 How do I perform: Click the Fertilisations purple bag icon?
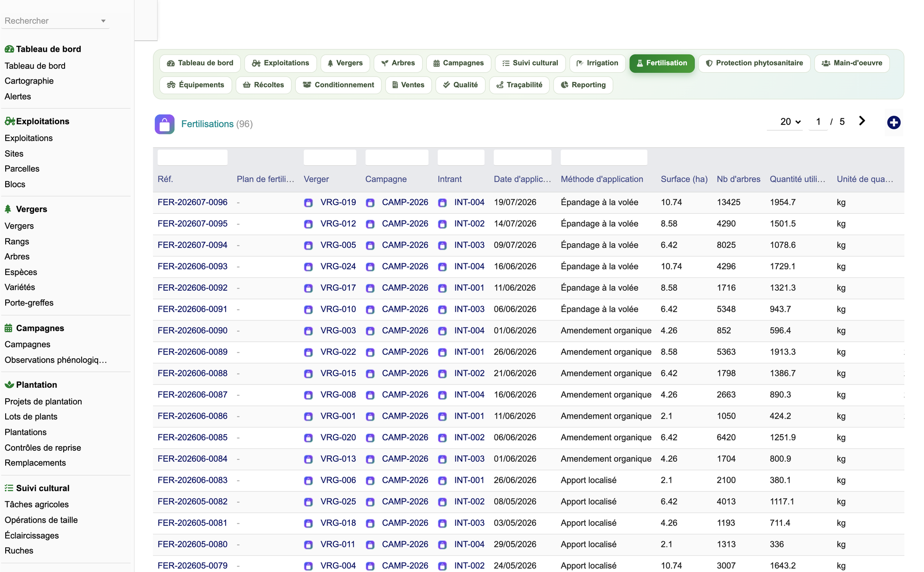click(x=165, y=124)
